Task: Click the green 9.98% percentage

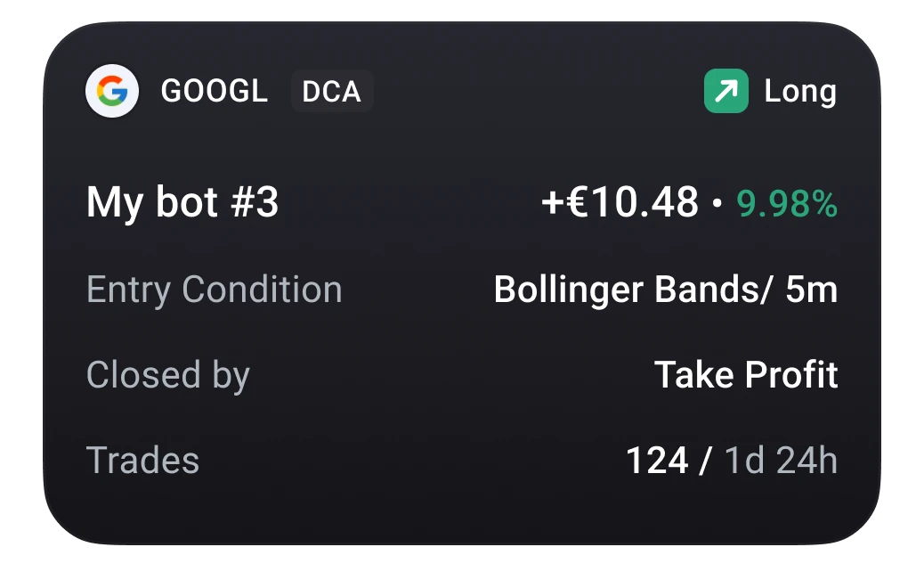Action: tap(787, 204)
